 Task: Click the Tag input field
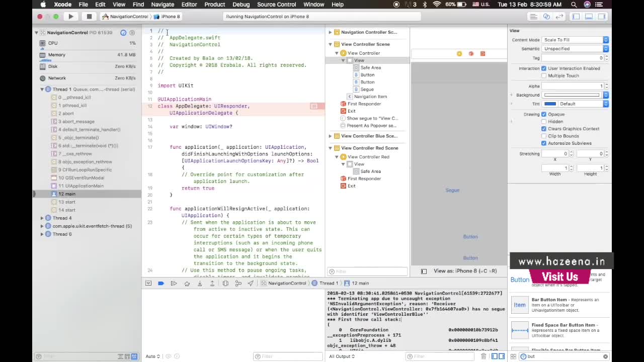[x=573, y=58]
